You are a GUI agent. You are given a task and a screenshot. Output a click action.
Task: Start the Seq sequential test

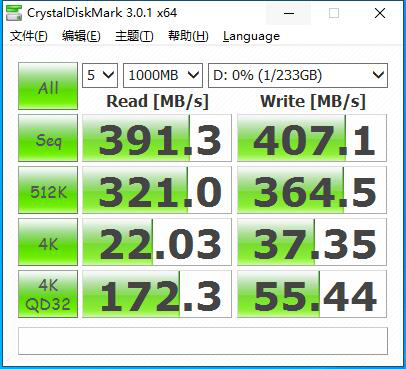tap(48, 138)
